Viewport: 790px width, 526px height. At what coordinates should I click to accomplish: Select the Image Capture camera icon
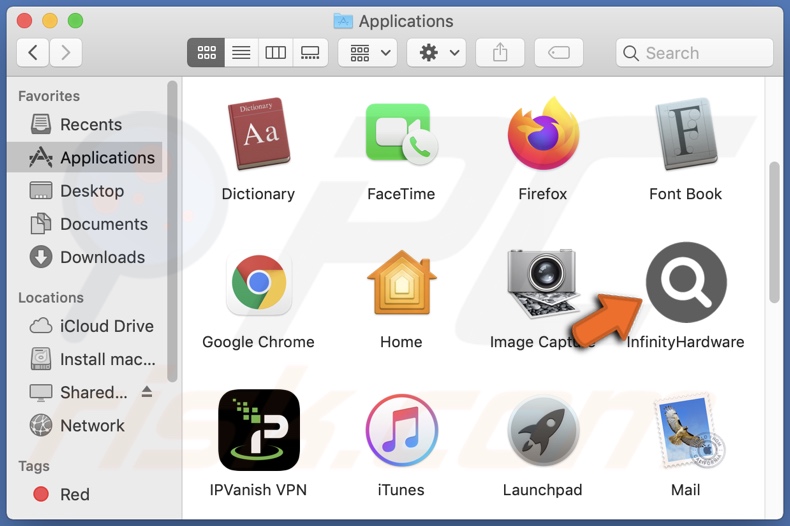[x=542, y=283]
